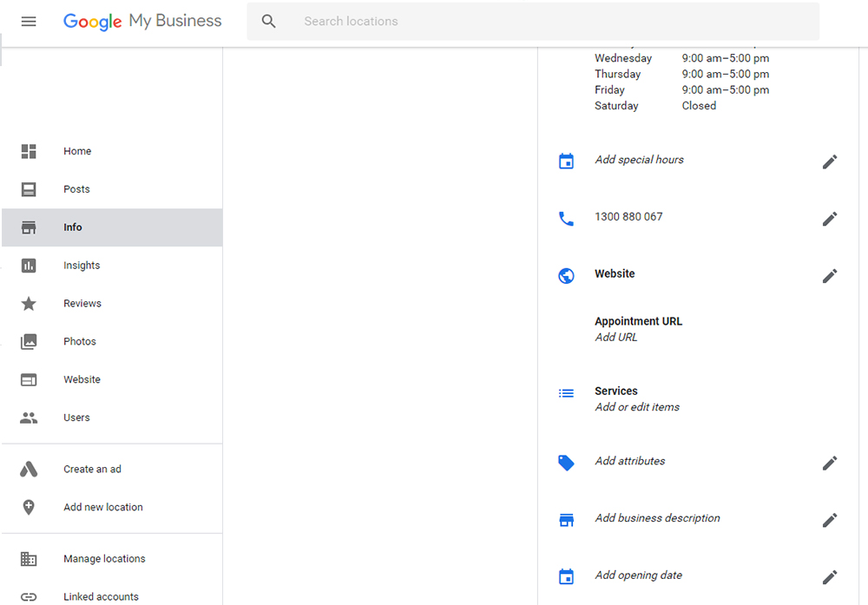Click Appointment URL label
Viewport: 868px width, 605px height.
[x=639, y=322]
